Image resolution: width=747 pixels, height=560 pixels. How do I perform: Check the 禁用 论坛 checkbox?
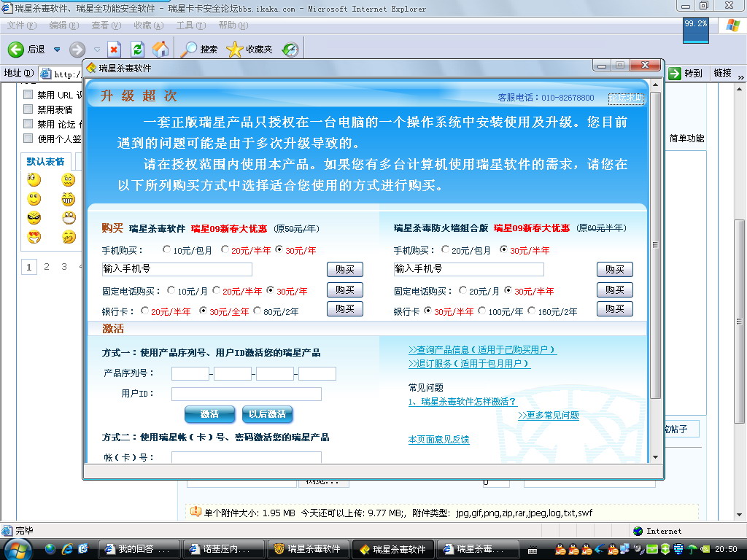(28, 124)
